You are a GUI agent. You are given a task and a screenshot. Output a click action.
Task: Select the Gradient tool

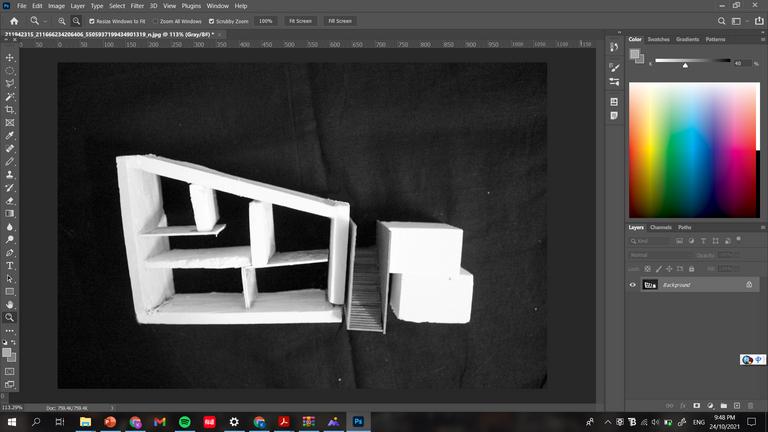coord(10,214)
